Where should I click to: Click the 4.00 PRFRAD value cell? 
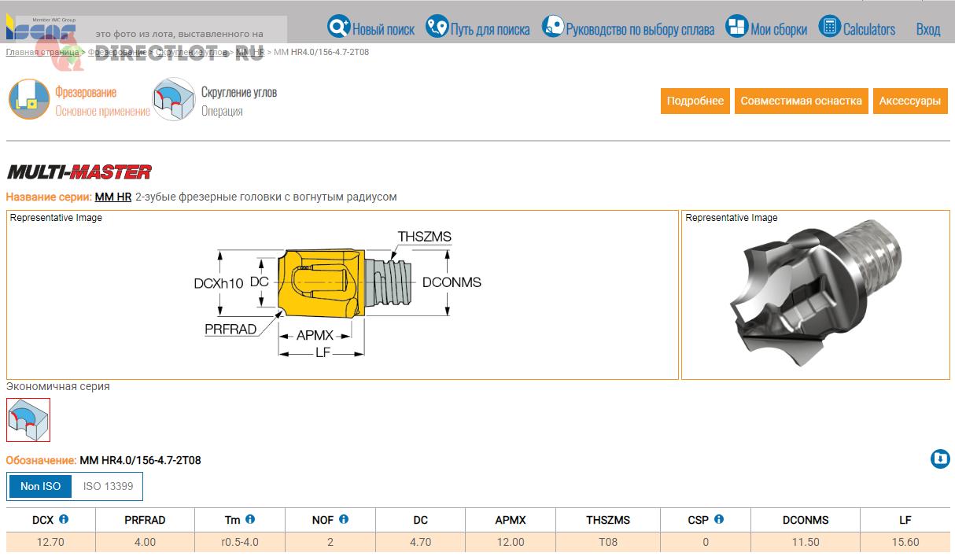tap(145, 542)
